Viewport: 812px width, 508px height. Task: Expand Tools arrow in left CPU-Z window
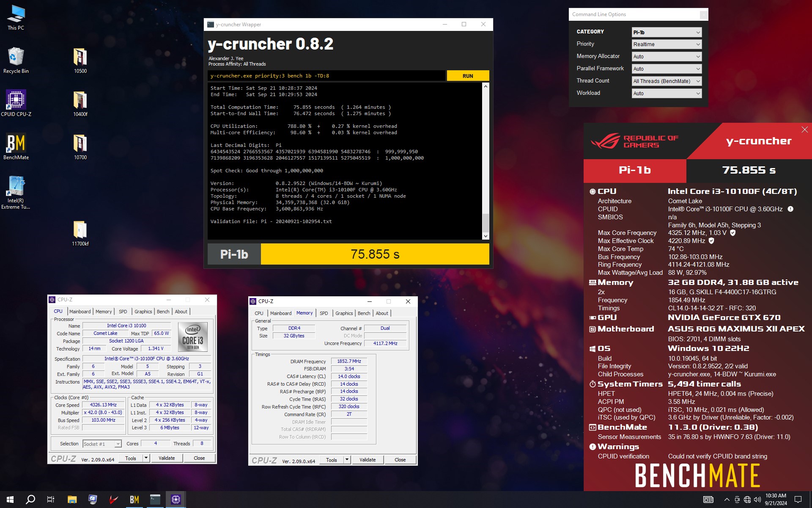(146, 458)
